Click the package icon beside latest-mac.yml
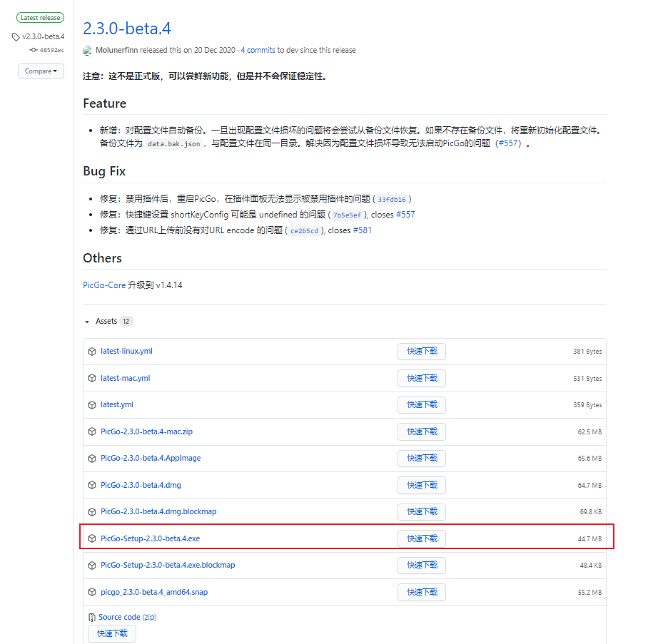The height and width of the screenshot is (644, 663). (x=92, y=378)
